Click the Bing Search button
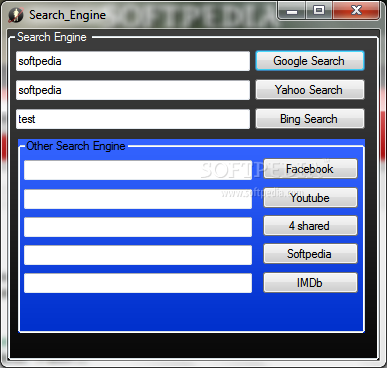The height and width of the screenshot is (368, 387). (310, 119)
